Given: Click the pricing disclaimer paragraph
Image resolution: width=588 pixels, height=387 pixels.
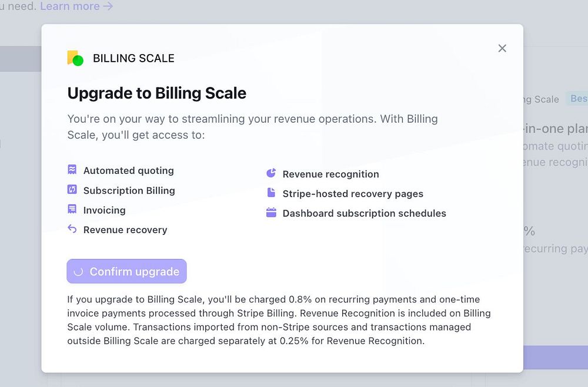Looking at the screenshot, I should (x=279, y=320).
